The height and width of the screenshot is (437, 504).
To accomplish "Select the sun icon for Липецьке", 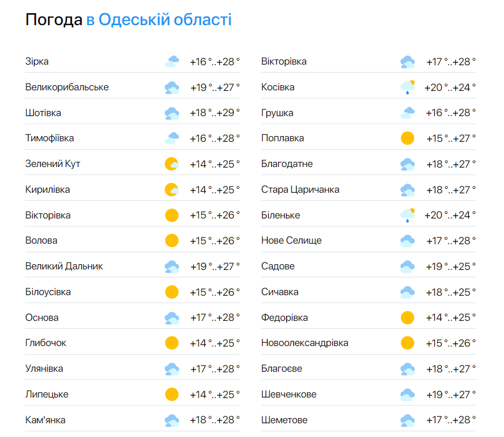I will (x=171, y=394).
